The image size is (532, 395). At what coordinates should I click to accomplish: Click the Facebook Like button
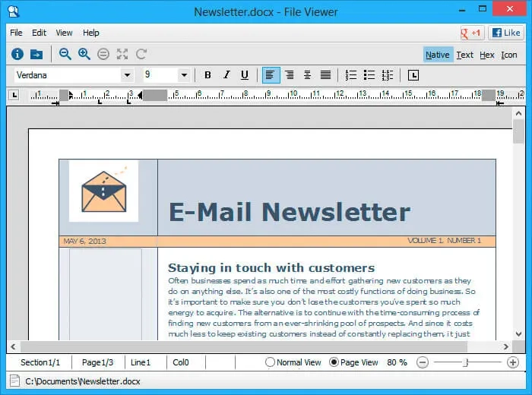point(507,33)
